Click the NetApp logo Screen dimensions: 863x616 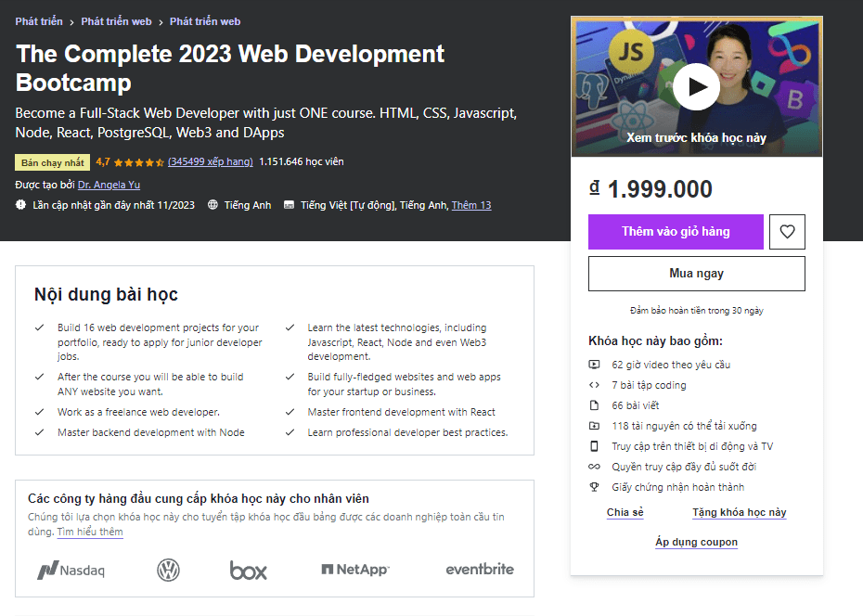point(354,570)
